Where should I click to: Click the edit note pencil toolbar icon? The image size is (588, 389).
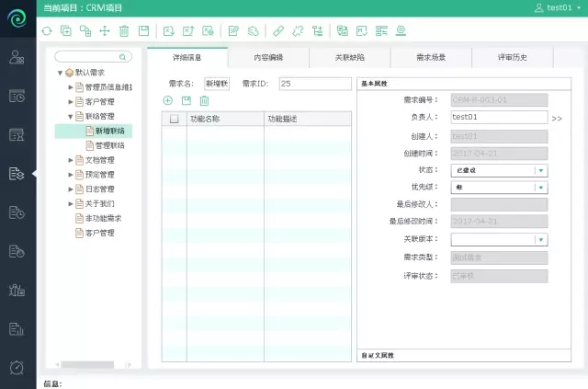coord(233,30)
